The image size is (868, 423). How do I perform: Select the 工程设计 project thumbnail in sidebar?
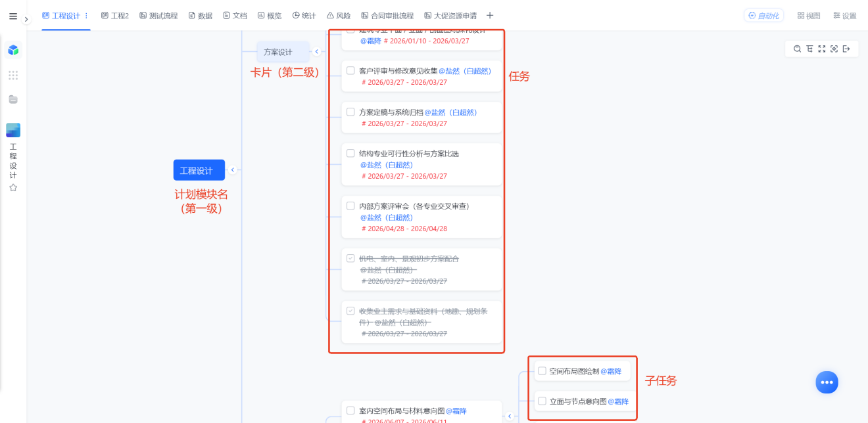[13, 130]
